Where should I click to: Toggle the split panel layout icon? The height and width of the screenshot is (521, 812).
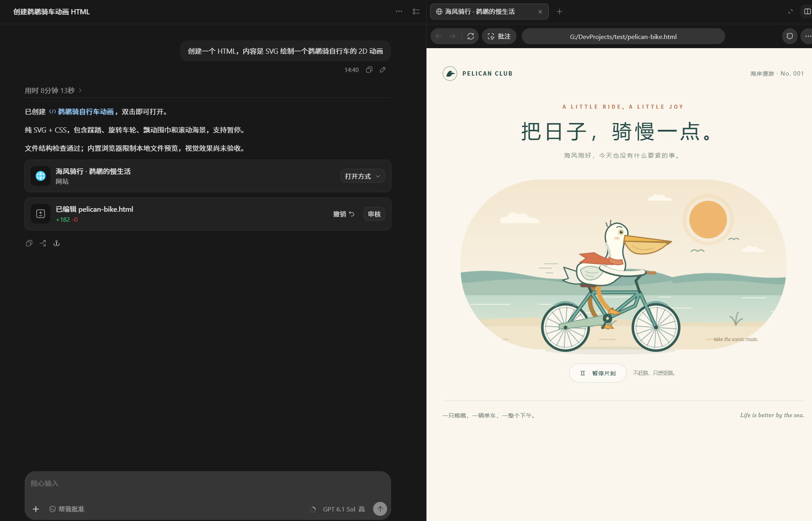pyautogui.click(x=807, y=12)
